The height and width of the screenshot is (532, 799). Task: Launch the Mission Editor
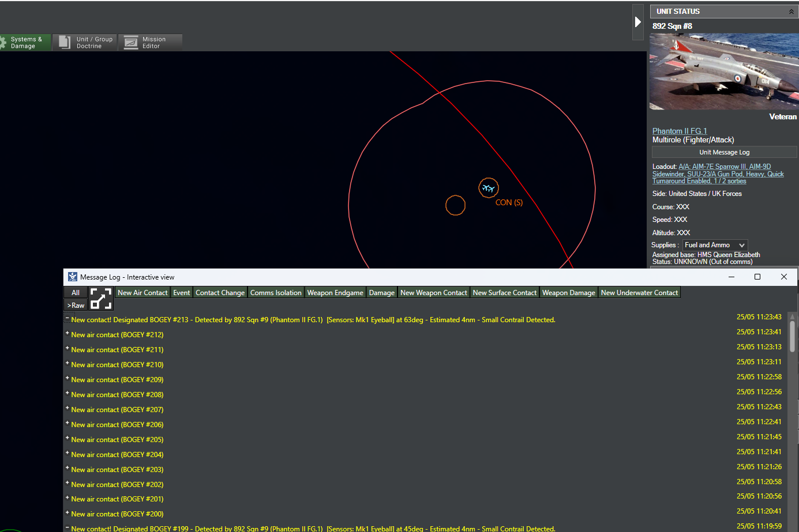151,43
